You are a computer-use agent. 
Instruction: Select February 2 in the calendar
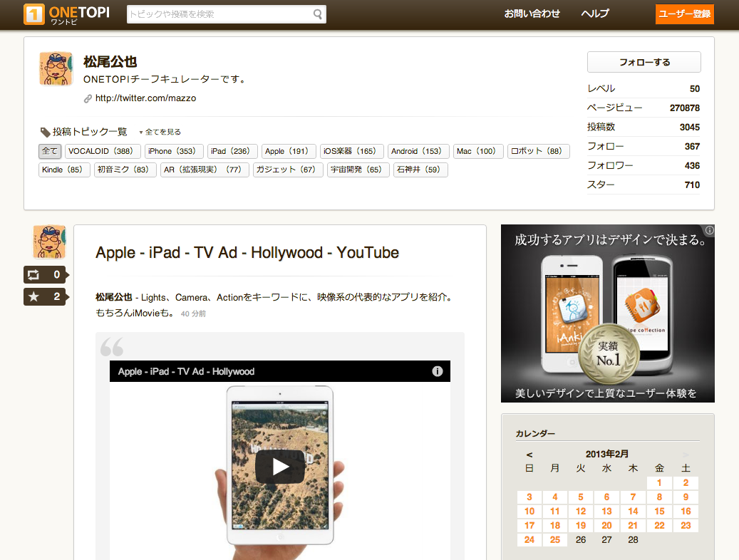686,482
